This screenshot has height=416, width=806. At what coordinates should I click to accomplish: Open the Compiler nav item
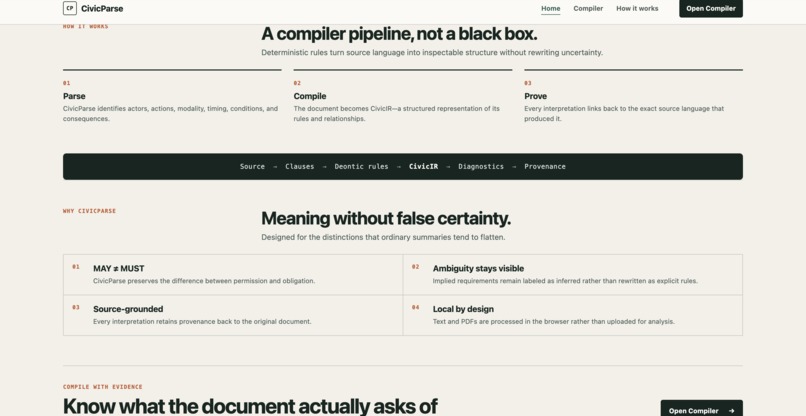coord(588,8)
